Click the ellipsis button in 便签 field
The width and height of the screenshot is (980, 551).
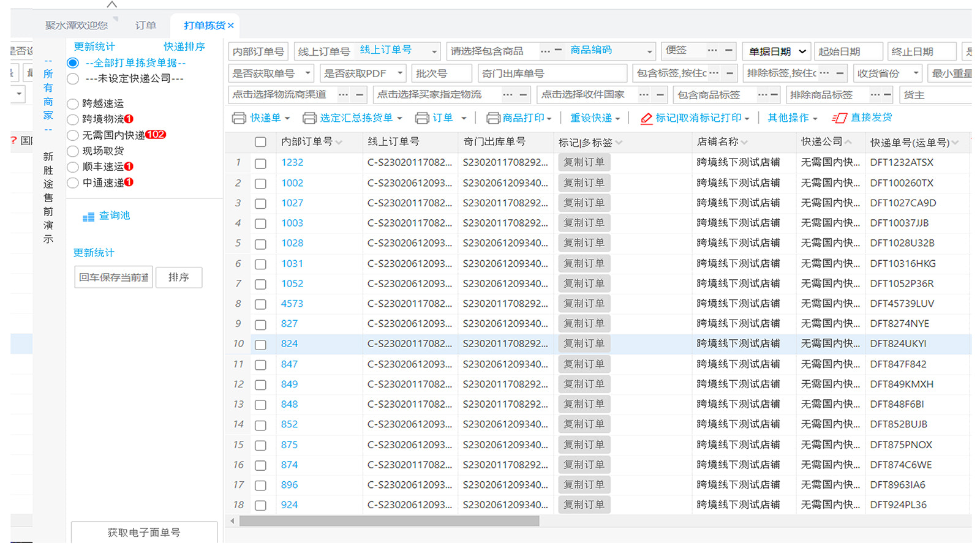[x=712, y=51]
